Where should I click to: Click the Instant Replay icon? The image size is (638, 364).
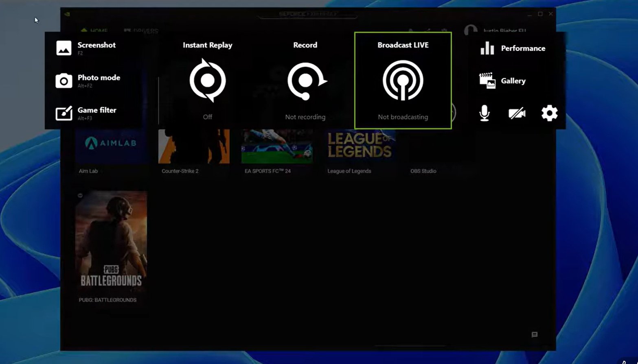pyautogui.click(x=207, y=80)
